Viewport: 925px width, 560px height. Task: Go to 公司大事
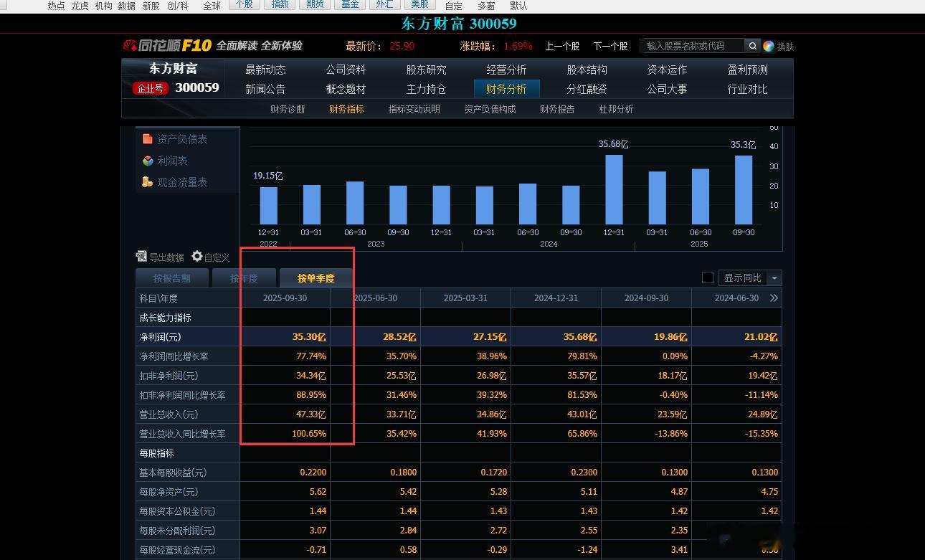[x=667, y=89]
